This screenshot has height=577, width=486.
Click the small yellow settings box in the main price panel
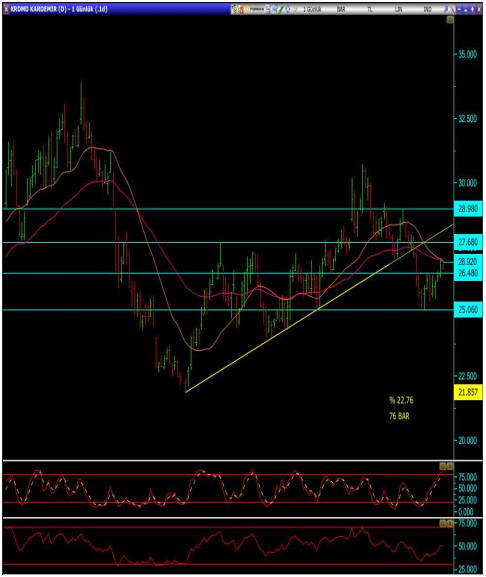[x=450, y=20]
